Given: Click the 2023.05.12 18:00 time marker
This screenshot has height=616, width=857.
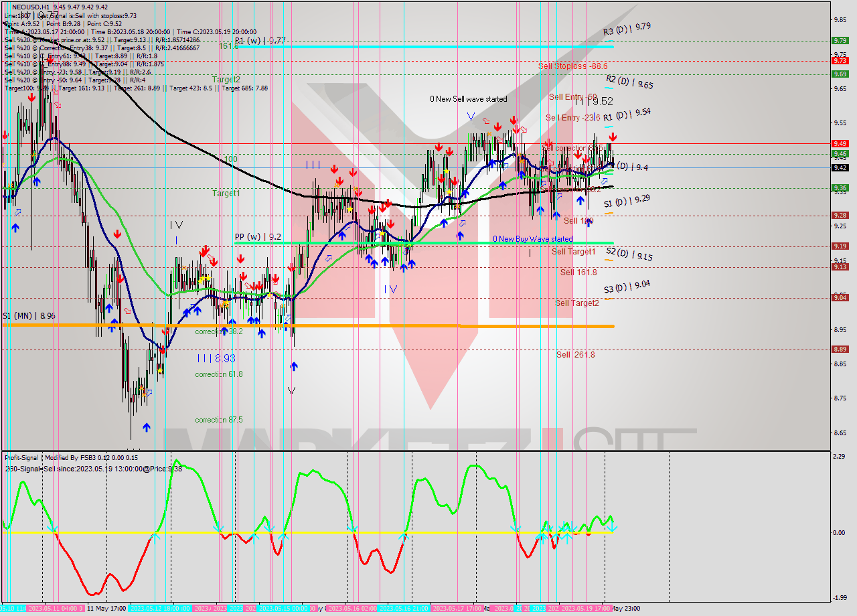Looking at the screenshot, I should (x=160, y=609).
